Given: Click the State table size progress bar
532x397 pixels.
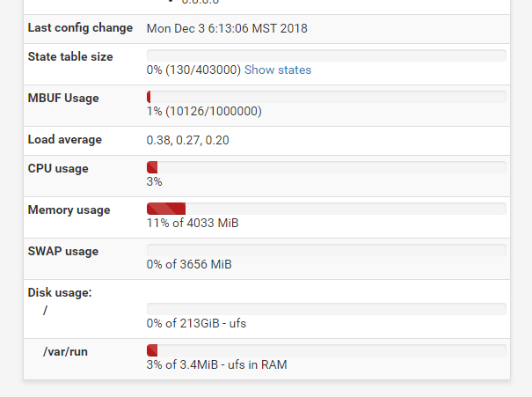Looking at the screenshot, I should (x=326, y=55).
